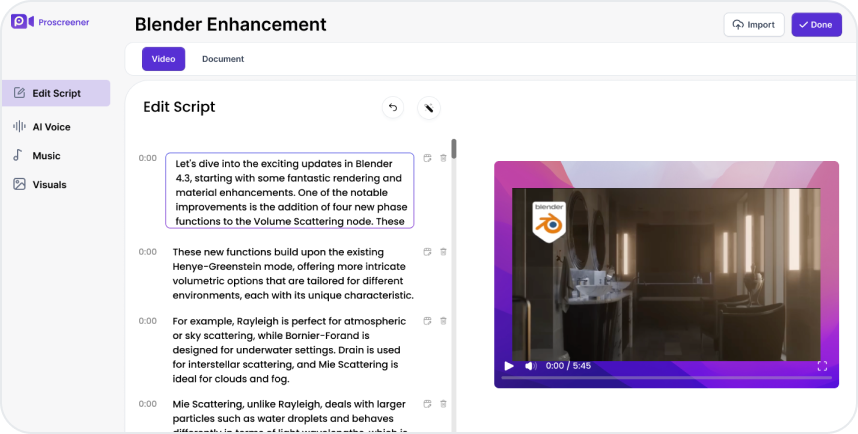Click the undo arrow icon
The image size is (858, 434).
pos(393,108)
